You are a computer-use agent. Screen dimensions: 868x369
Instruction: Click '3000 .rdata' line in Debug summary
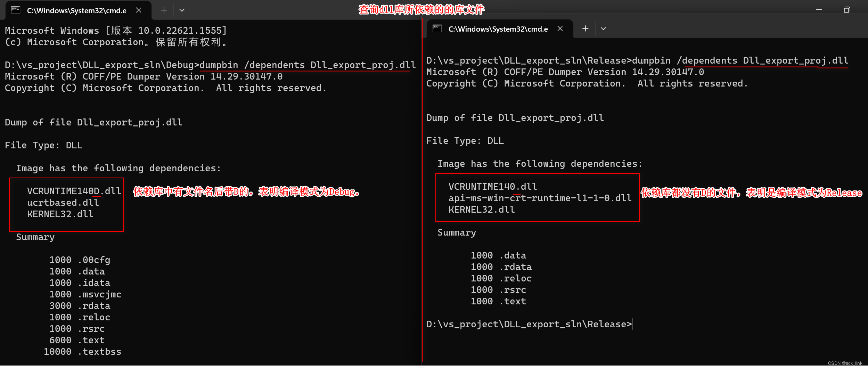pyautogui.click(x=80, y=306)
